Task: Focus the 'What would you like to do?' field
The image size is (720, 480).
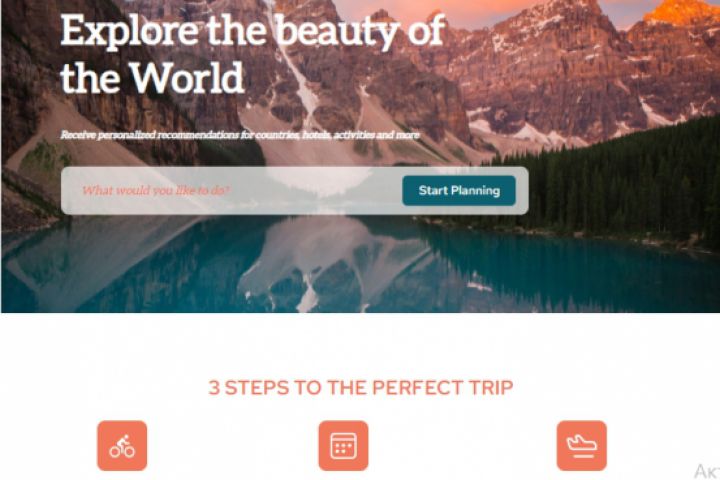Action: coord(230,191)
